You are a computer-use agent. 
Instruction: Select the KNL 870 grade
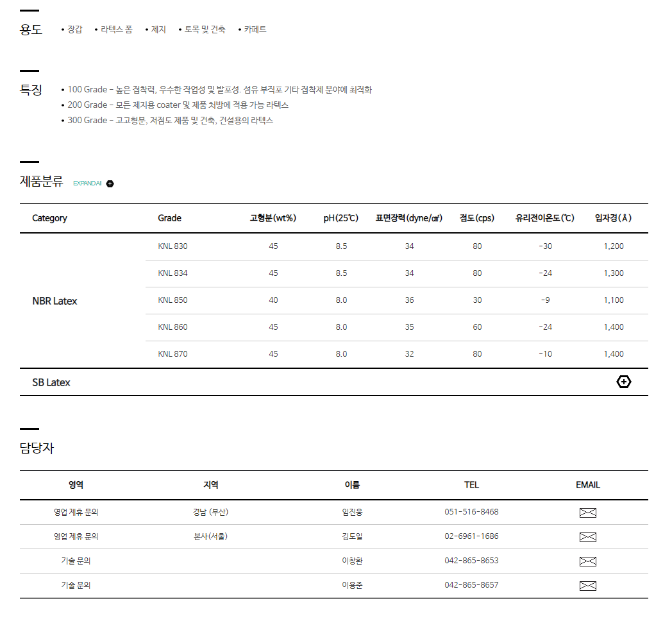click(172, 354)
